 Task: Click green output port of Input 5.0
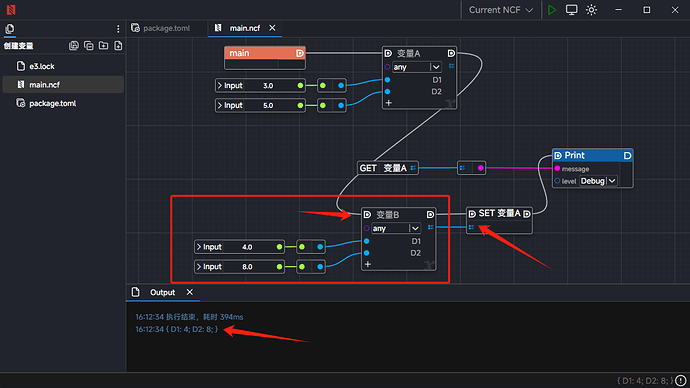pyautogui.click(x=300, y=105)
